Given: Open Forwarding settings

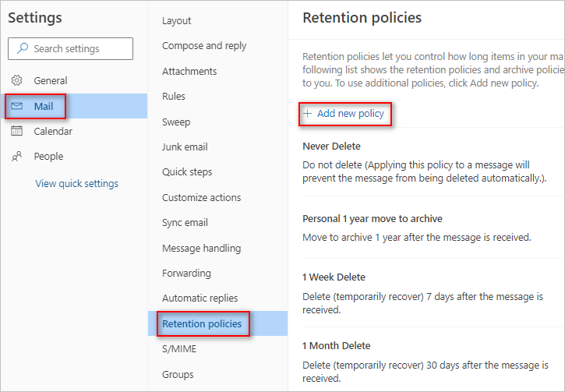Looking at the screenshot, I should (186, 273).
